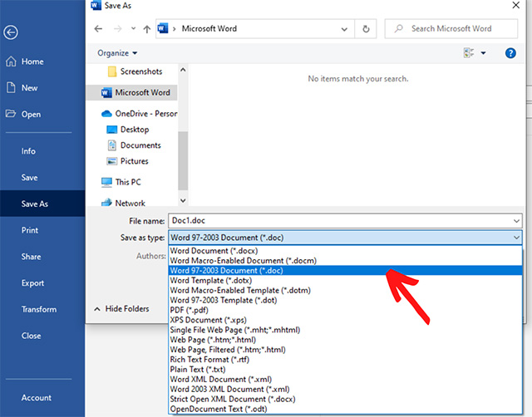Click the Open folder icon

(11, 115)
